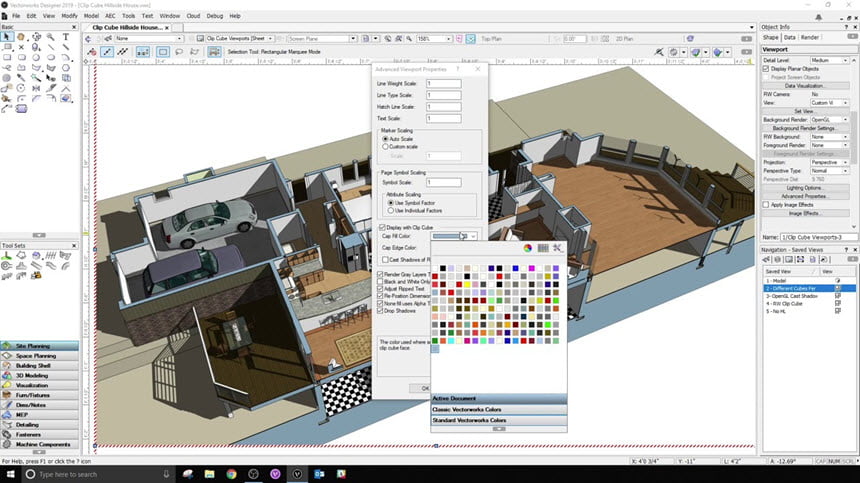
Task: Open the Tools menu
Action: click(x=128, y=16)
